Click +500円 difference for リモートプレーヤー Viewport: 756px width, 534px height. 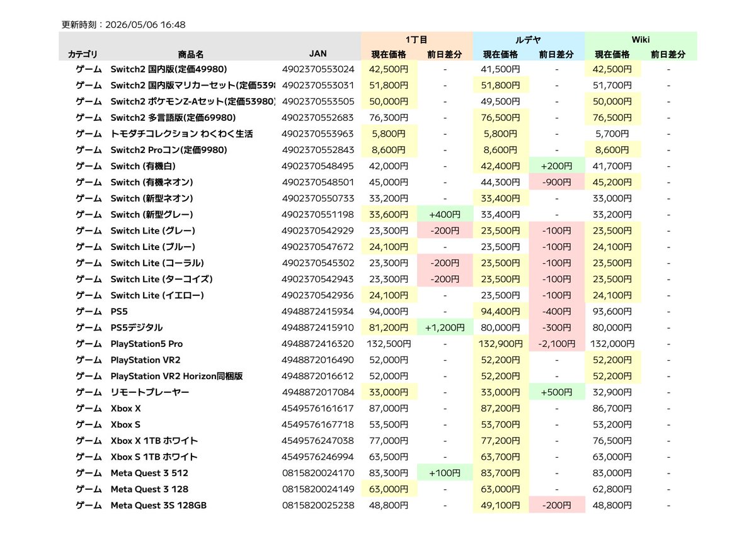coord(556,392)
